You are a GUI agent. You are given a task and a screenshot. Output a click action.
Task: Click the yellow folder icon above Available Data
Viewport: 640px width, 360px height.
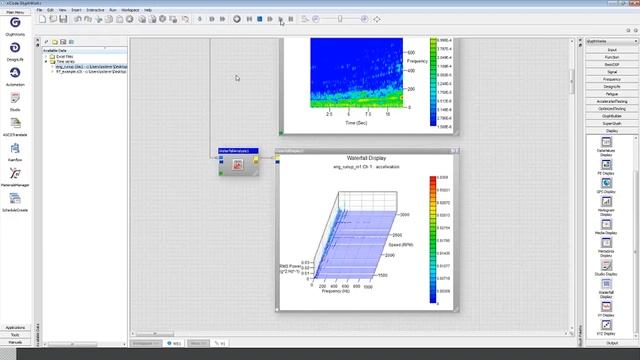(x=55, y=42)
